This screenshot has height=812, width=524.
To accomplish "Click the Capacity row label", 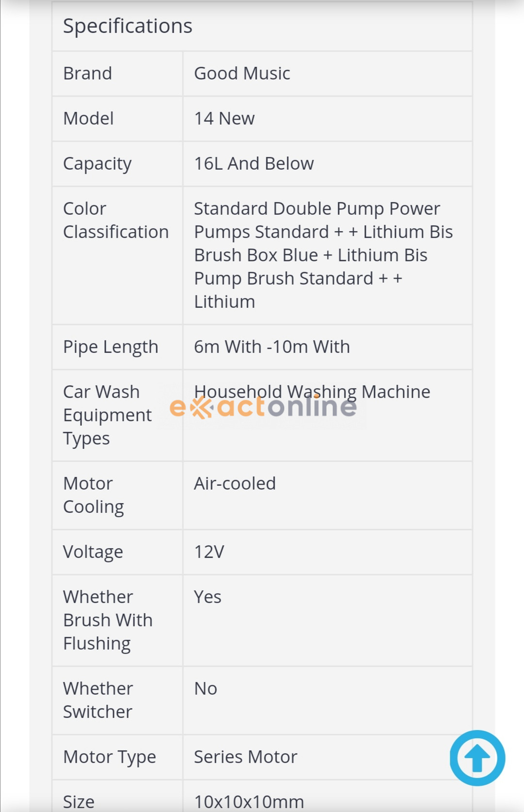I will (x=97, y=164).
